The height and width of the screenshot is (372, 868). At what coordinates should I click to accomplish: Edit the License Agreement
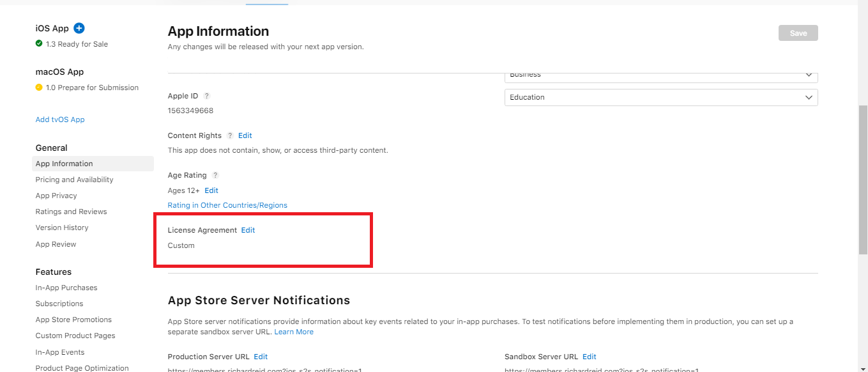[248, 230]
